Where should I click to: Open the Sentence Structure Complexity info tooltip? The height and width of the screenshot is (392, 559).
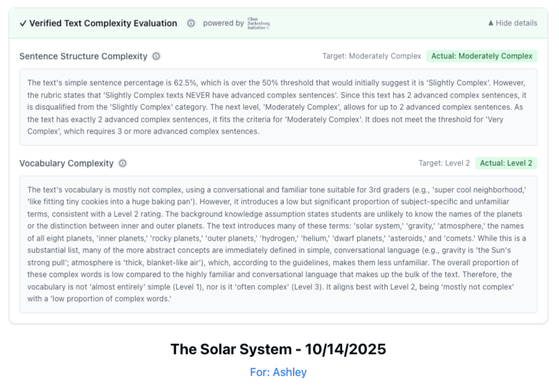(156, 56)
